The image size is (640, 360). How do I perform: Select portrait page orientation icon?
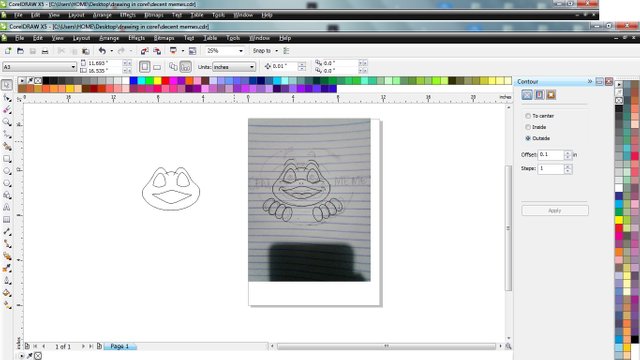point(144,67)
